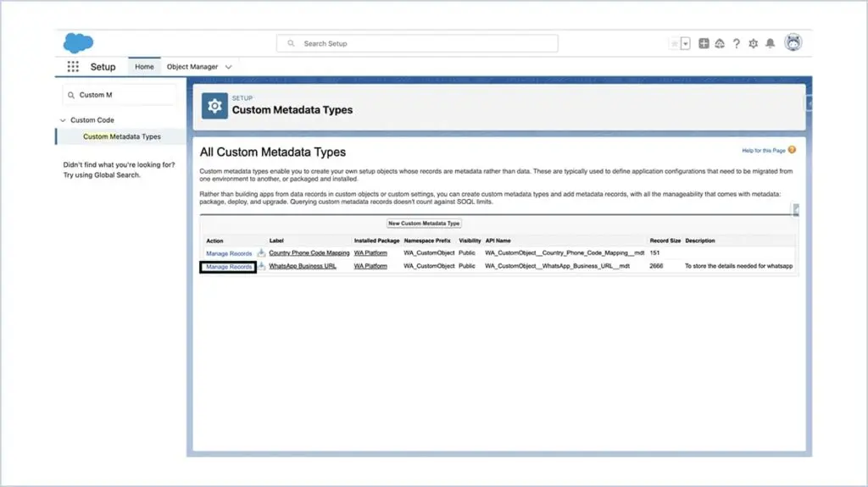The width and height of the screenshot is (868, 487).
Task: Open the help question mark icon
Action: 737,44
